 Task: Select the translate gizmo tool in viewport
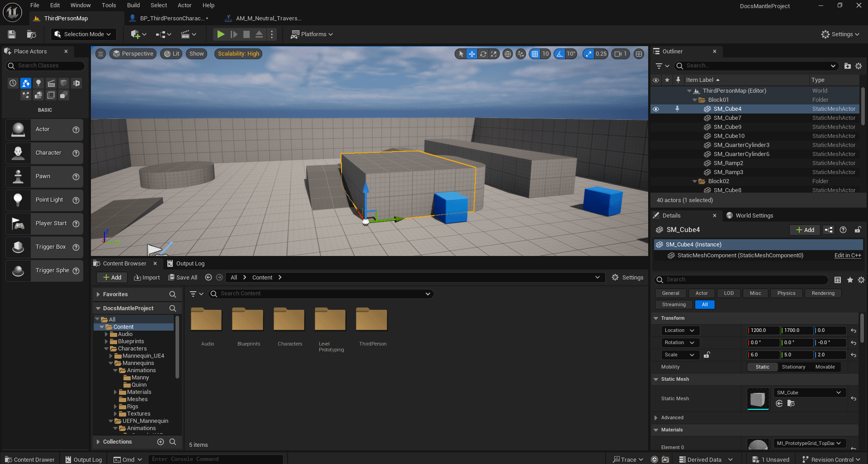472,54
